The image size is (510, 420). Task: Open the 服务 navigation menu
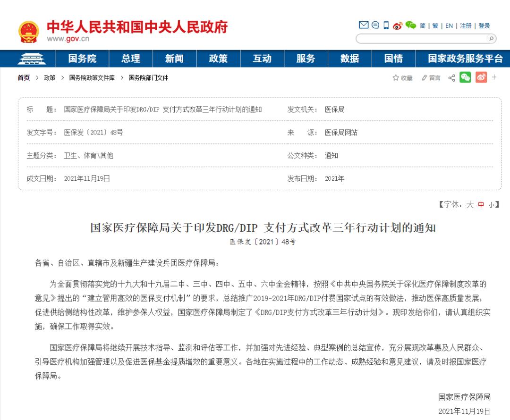pos(306,58)
